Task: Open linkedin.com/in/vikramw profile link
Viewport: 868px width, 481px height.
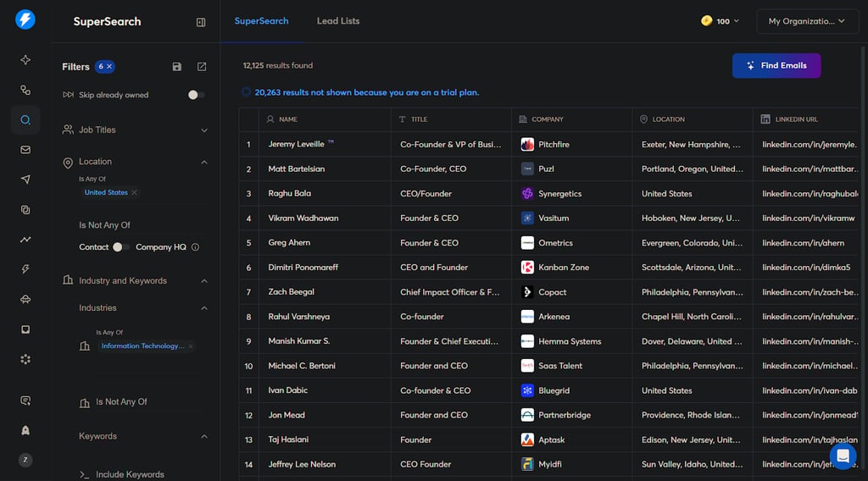Action: coord(808,218)
